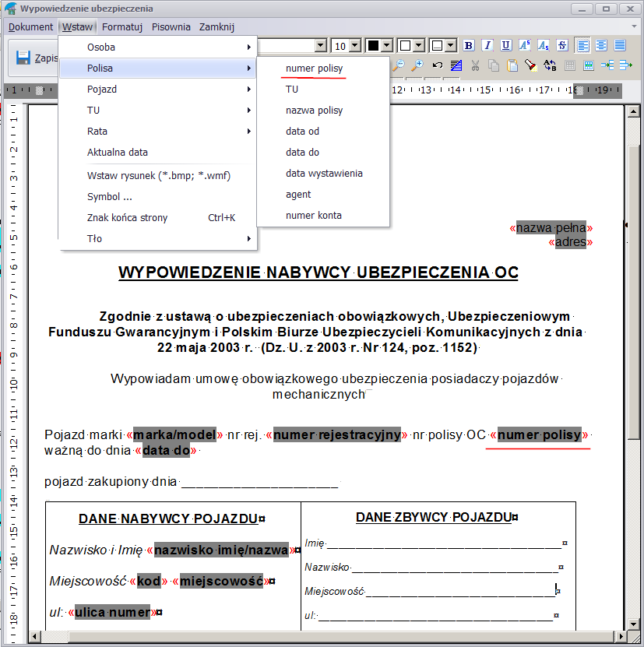Open the Dokument menu
Screen dimensions: 644x647
click(30, 26)
